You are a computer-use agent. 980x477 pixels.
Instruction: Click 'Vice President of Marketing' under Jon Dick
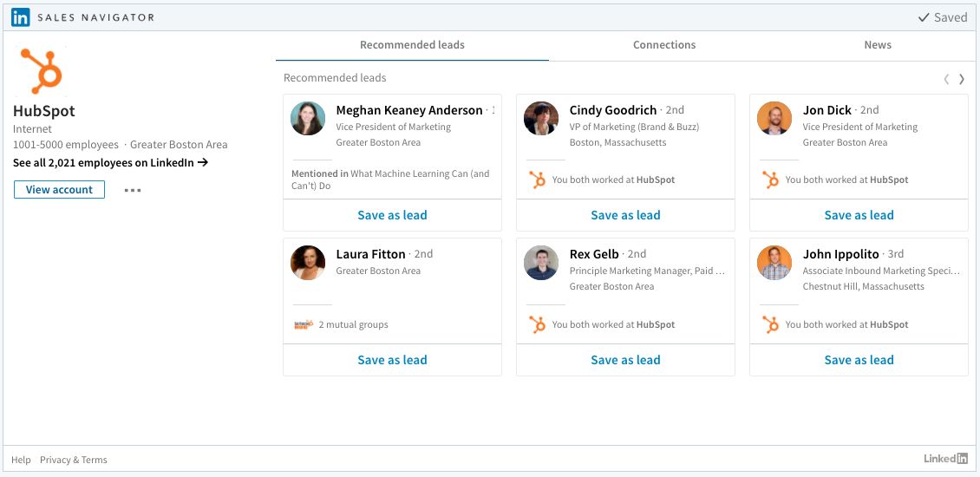point(860,127)
